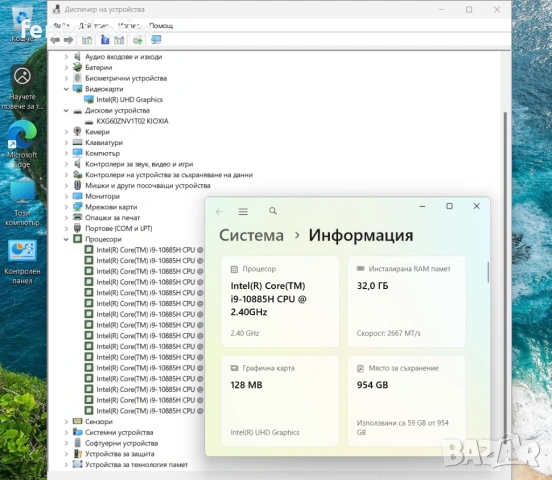Click the Опашки за печат printer icon

[77, 218]
